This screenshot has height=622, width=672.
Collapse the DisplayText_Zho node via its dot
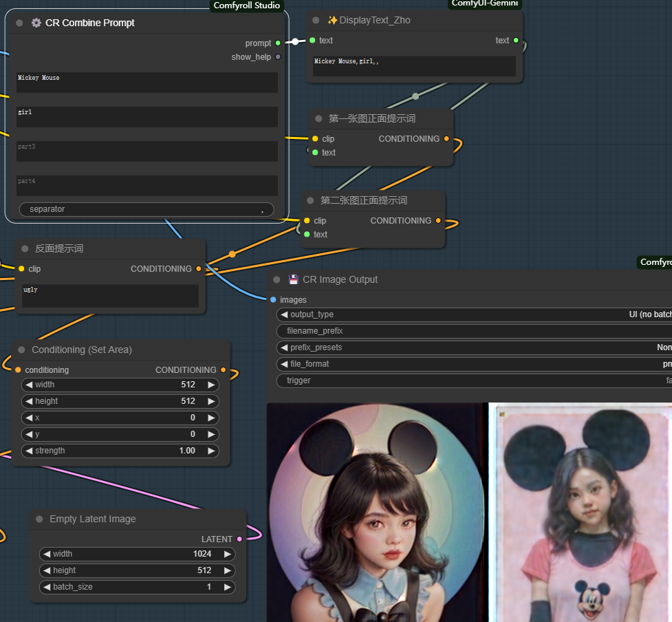pyautogui.click(x=316, y=21)
